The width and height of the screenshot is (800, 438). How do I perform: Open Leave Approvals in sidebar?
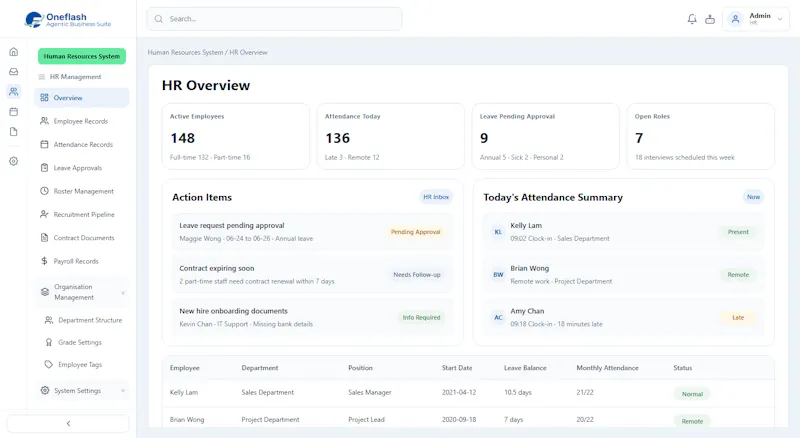(82, 167)
